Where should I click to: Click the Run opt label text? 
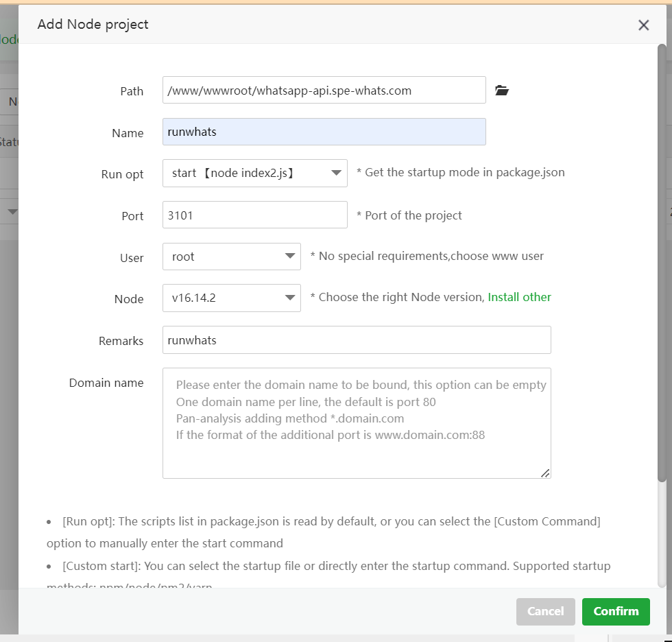coord(122,174)
